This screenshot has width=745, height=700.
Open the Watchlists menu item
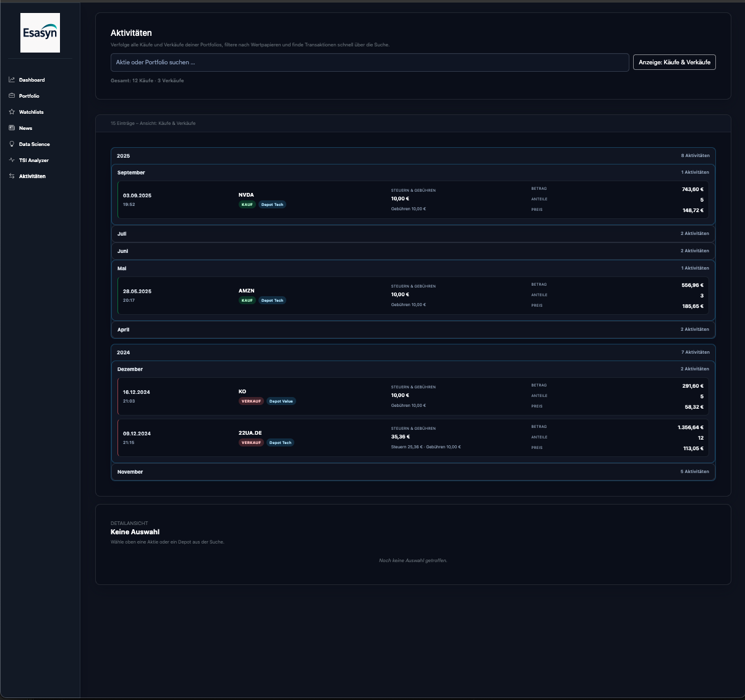[31, 112]
